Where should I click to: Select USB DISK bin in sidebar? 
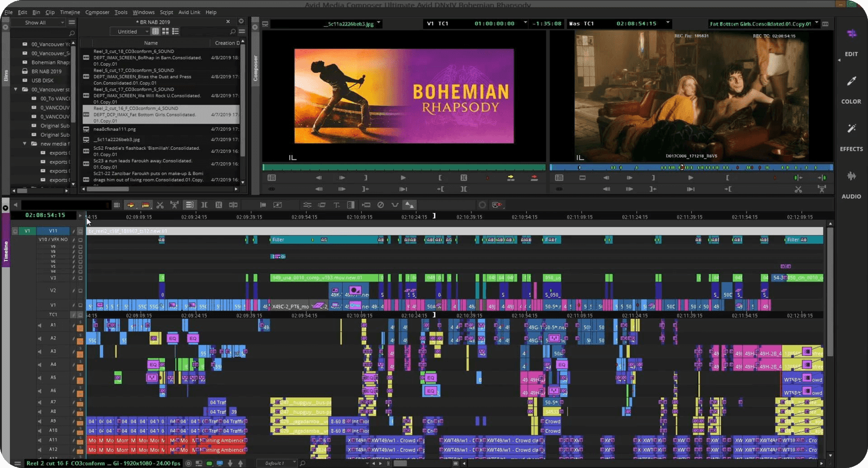pos(42,80)
